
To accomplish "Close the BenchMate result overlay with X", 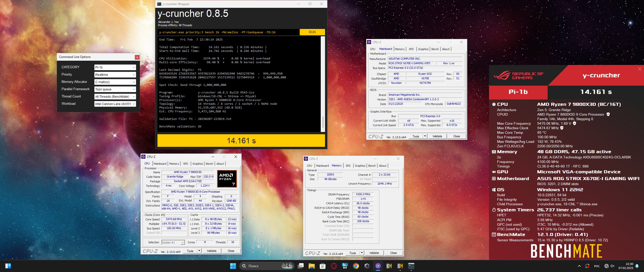I will pos(640,69).
